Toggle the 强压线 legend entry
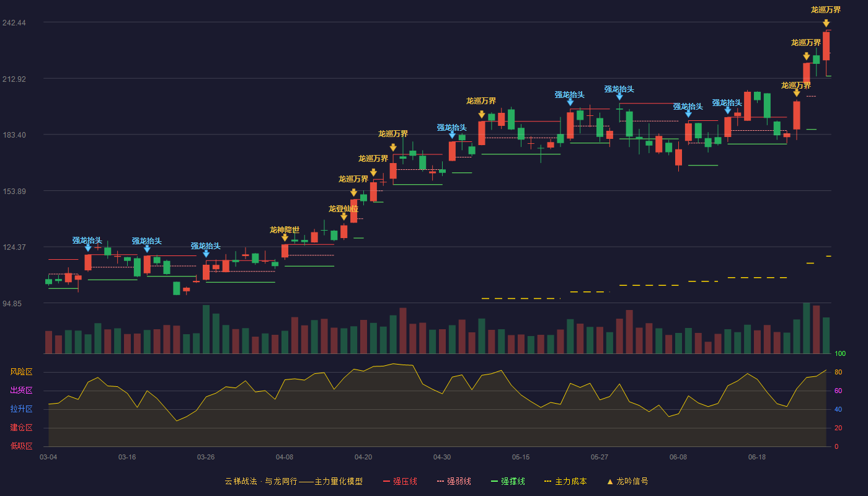 400,481
